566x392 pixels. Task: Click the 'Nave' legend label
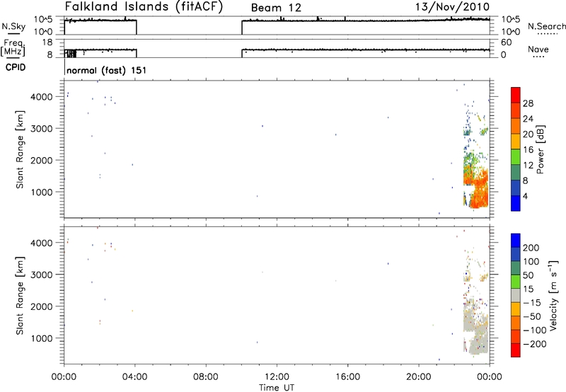(538, 50)
